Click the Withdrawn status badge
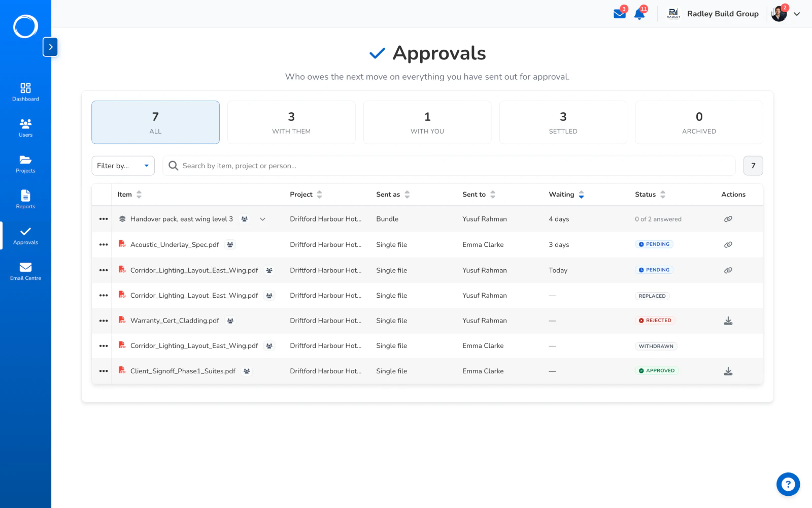Screen dimensions: 812x508 (x=656, y=346)
